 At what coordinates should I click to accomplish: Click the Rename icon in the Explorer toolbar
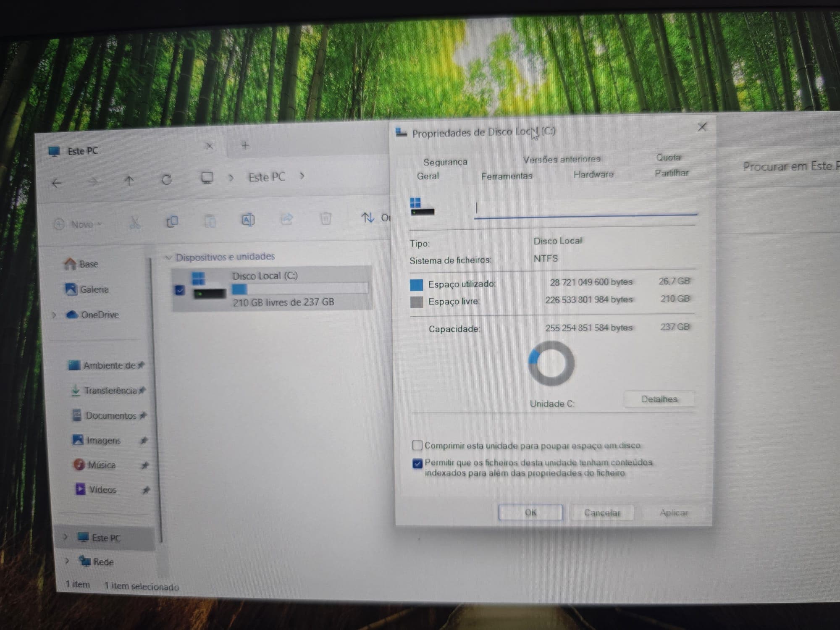tap(248, 220)
